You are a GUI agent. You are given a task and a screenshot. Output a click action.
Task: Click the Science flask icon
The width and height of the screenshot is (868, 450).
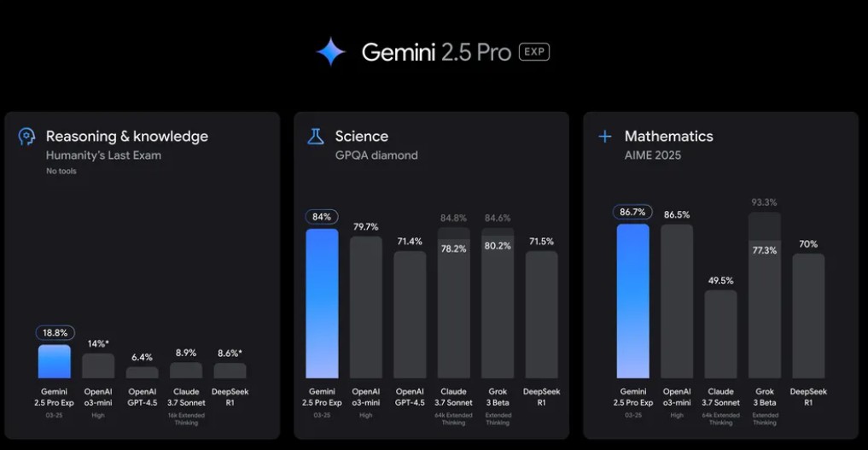[316, 137]
